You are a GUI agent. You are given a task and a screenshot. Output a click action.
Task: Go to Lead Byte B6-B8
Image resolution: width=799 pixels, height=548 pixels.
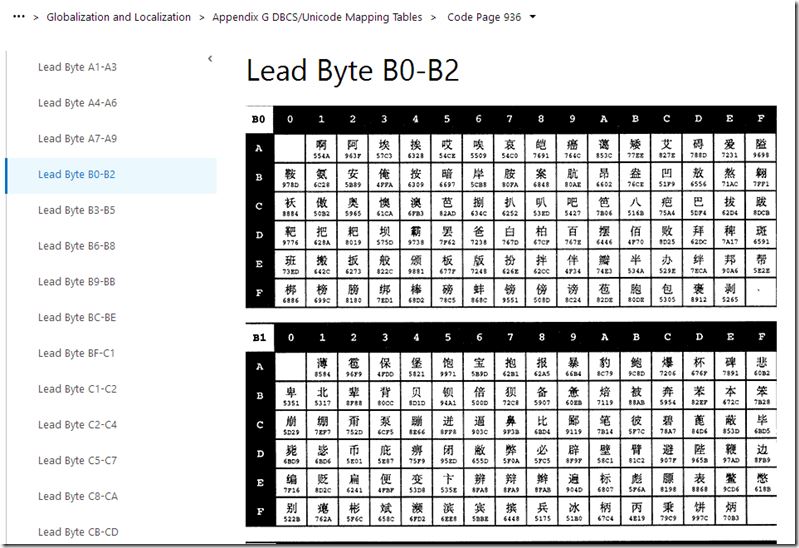[76, 246]
